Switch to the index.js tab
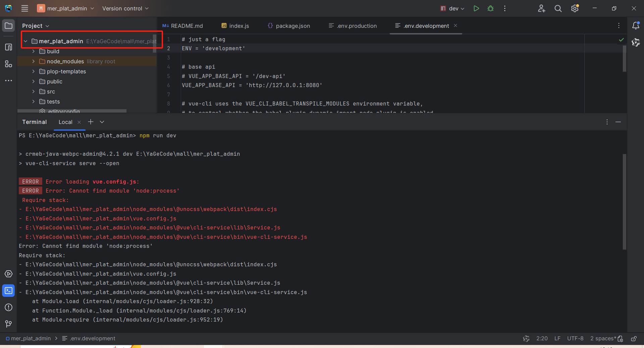Viewport: 644px width, 348px height. 235,26
